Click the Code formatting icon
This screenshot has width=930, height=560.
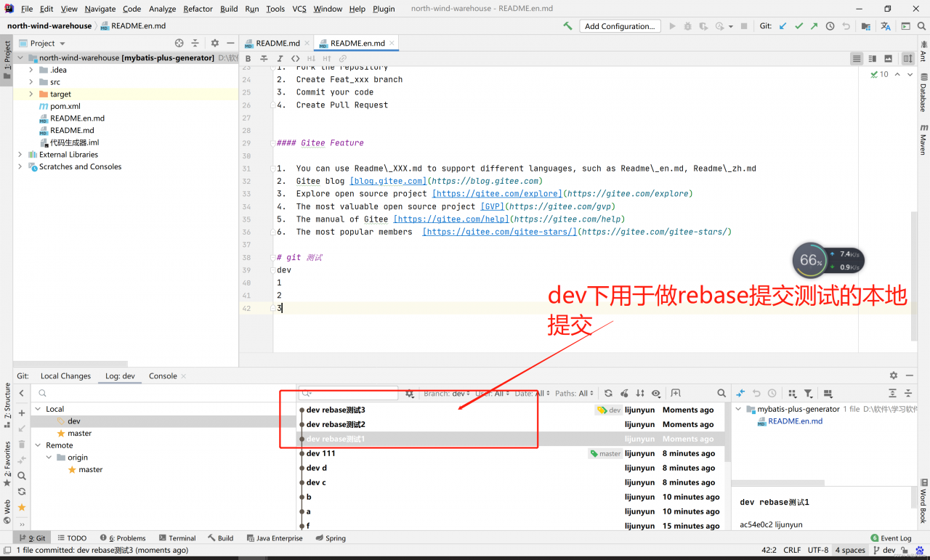(295, 58)
